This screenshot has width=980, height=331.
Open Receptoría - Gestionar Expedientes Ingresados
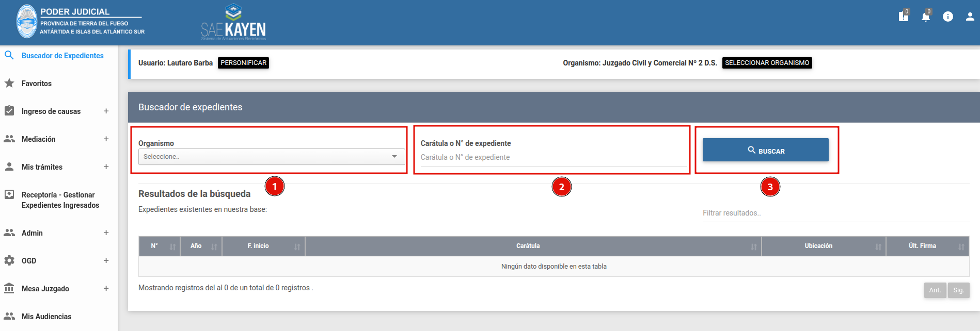[60, 200]
